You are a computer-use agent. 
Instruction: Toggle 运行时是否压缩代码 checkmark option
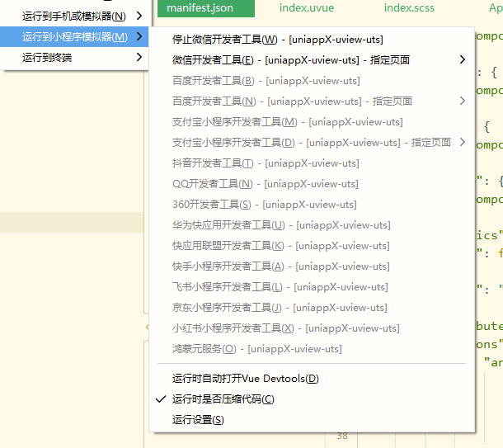click(223, 399)
